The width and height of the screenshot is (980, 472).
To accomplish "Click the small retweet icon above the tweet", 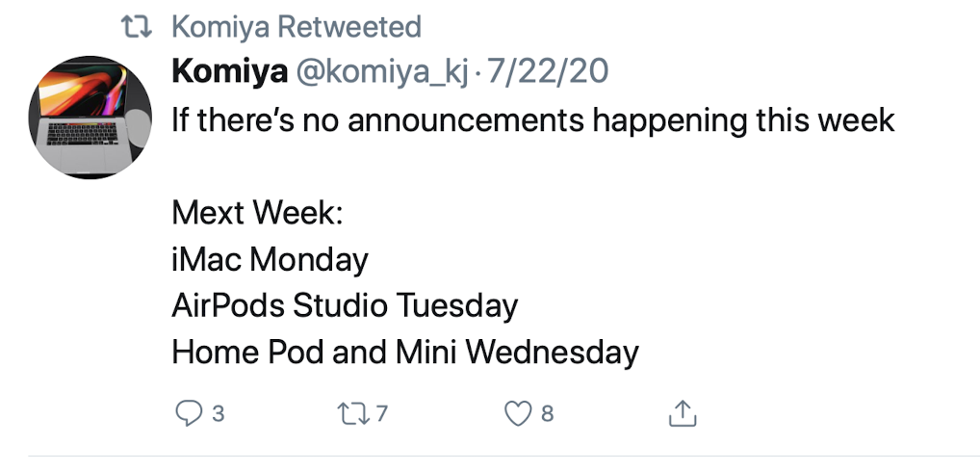I will (x=141, y=27).
